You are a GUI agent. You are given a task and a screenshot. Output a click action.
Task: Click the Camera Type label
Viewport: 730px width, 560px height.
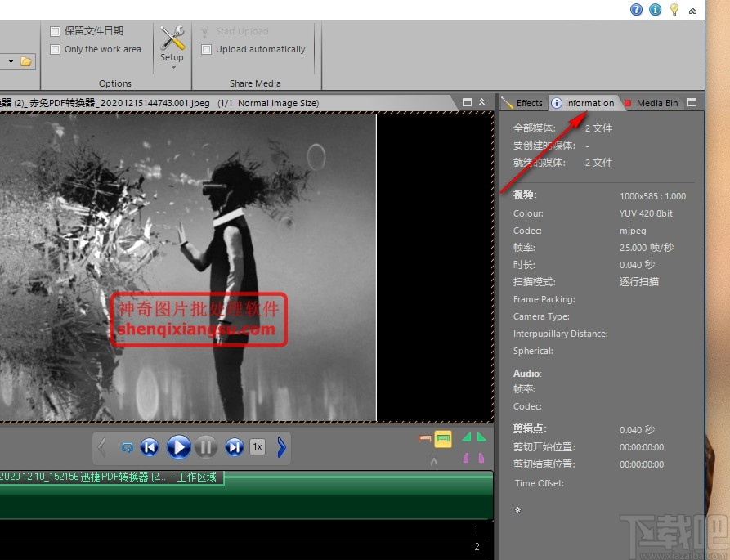coord(541,316)
